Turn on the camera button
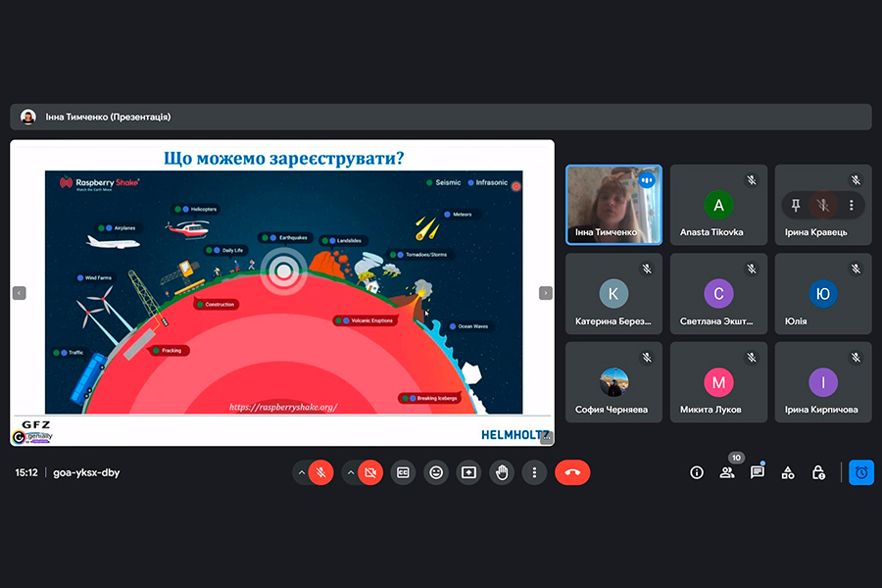882x588 pixels. (x=370, y=472)
